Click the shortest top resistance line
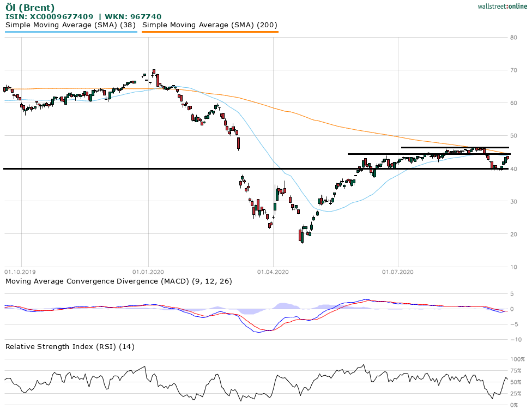The width and height of the screenshot is (532, 409). point(455,147)
